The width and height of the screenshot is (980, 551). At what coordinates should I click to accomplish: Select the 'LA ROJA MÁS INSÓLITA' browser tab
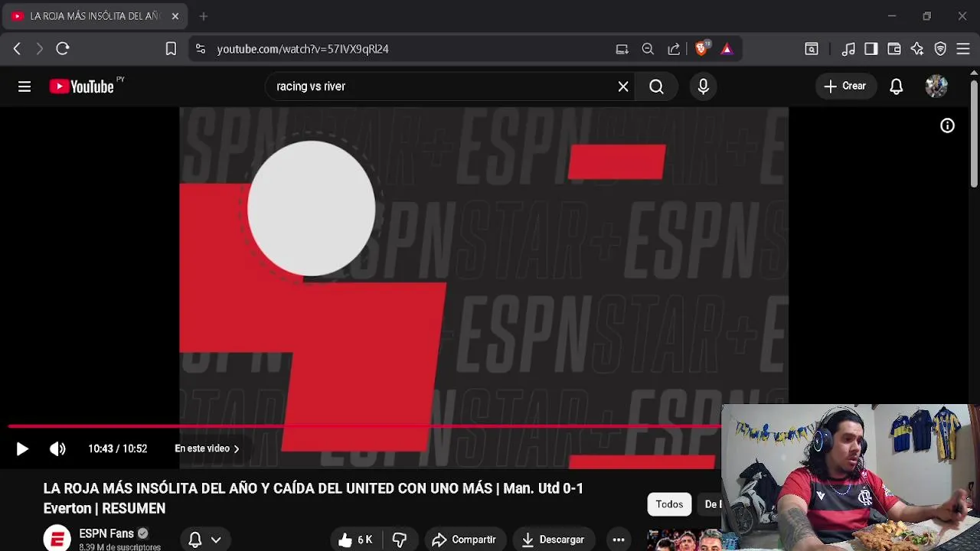pyautogui.click(x=95, y=16)
